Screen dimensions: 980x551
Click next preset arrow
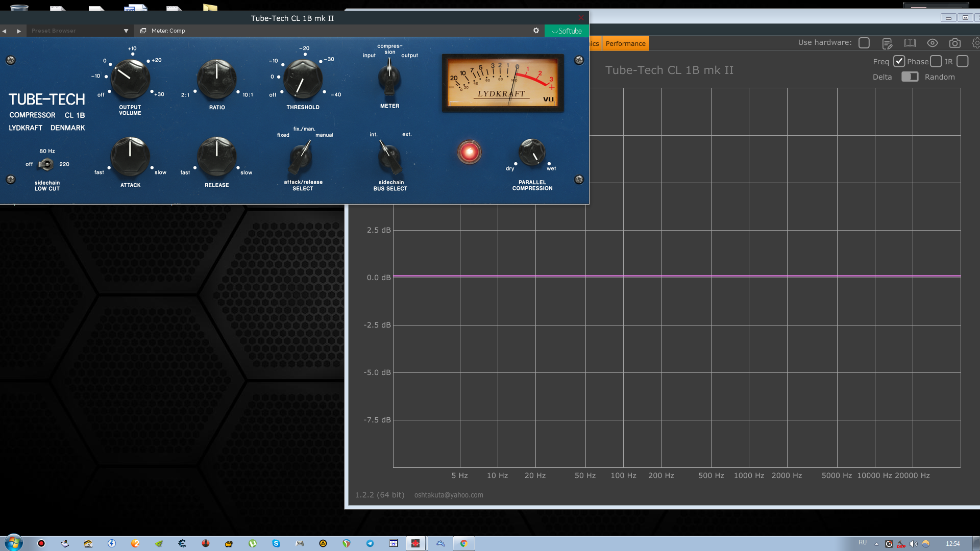point(19,31)
